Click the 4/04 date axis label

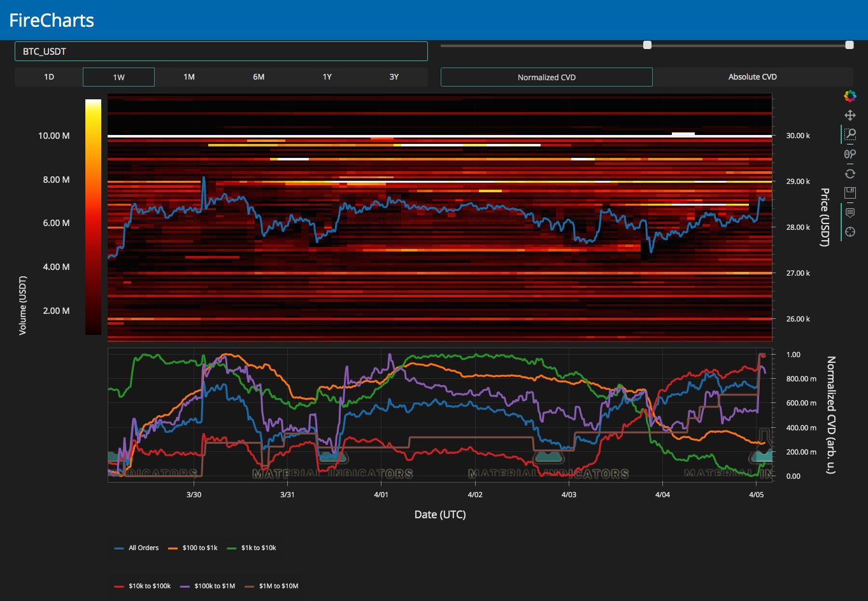click(662, 495)
